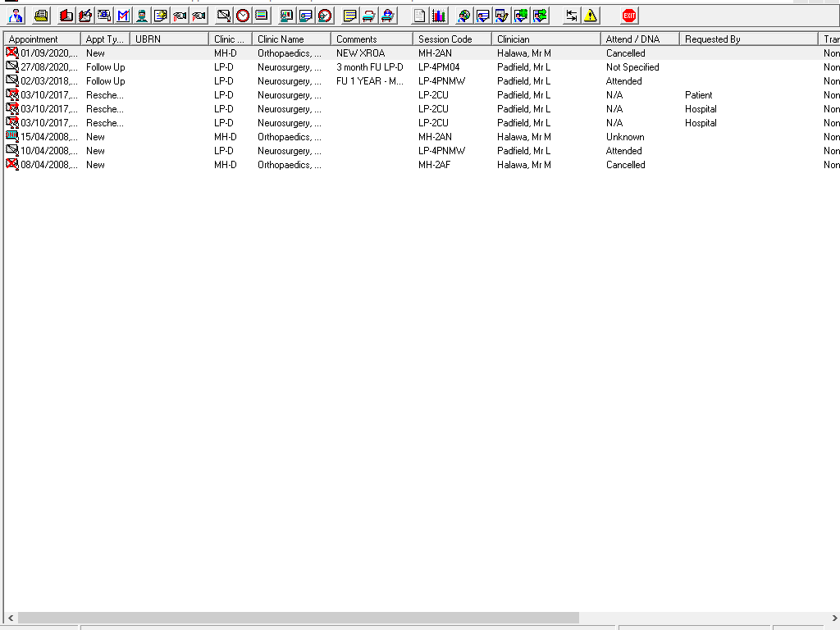Select the red book with pen icon

pyautogui.click(x=85, y=16)
